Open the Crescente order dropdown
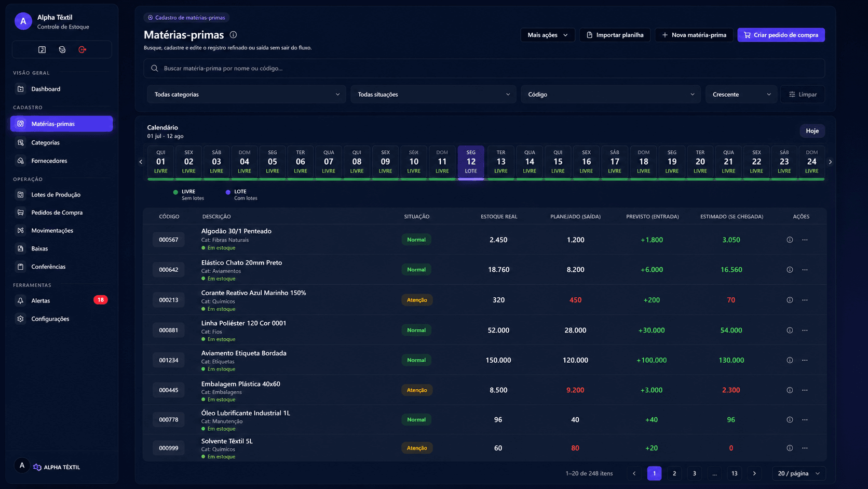The width and height of the screenshot is (868, 489). pos(741,95)
